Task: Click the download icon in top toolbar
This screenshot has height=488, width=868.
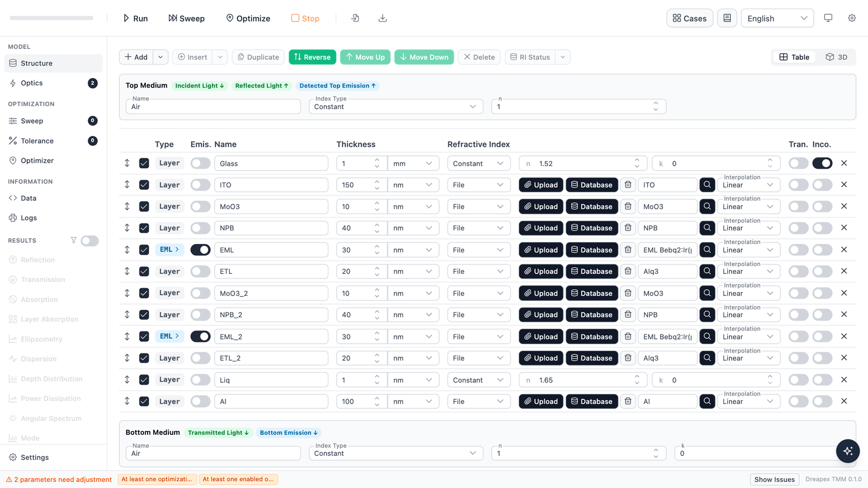Action: tap(383, 18)
